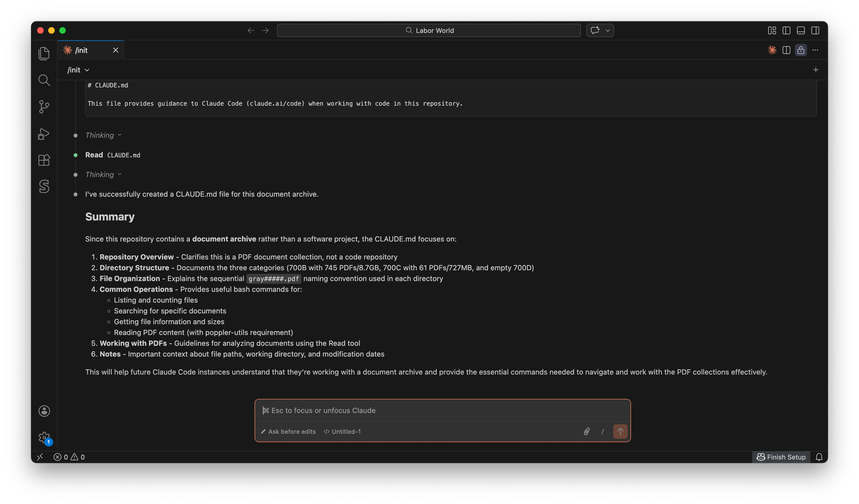
Task: Click the Finish Setup button
Action: click(x=781, y=457)
